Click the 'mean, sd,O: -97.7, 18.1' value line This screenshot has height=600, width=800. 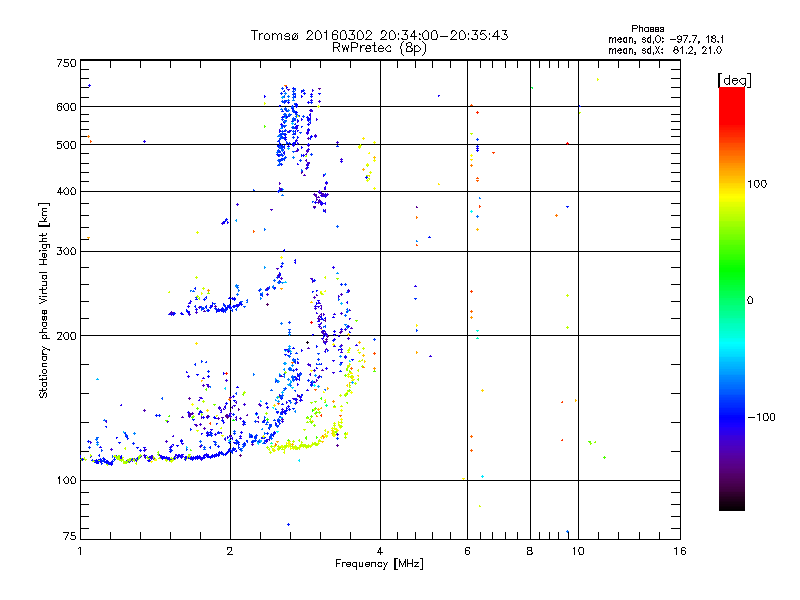[666, 39]
